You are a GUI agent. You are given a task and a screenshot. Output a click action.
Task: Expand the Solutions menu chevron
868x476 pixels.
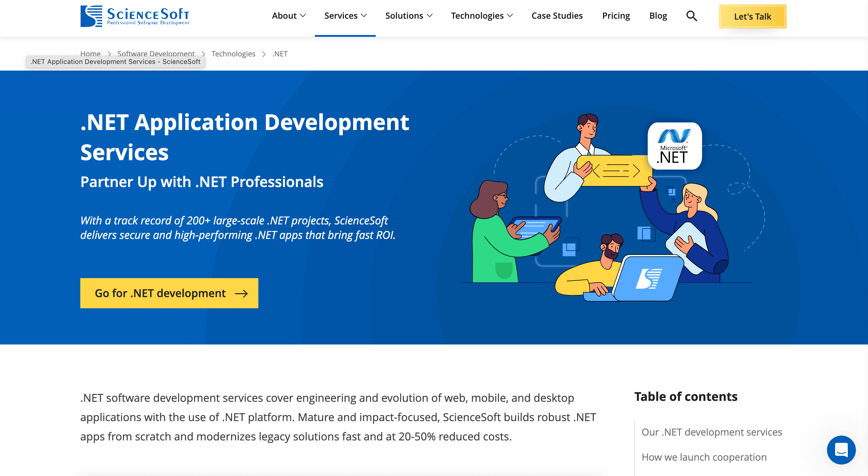coord(429,15)
